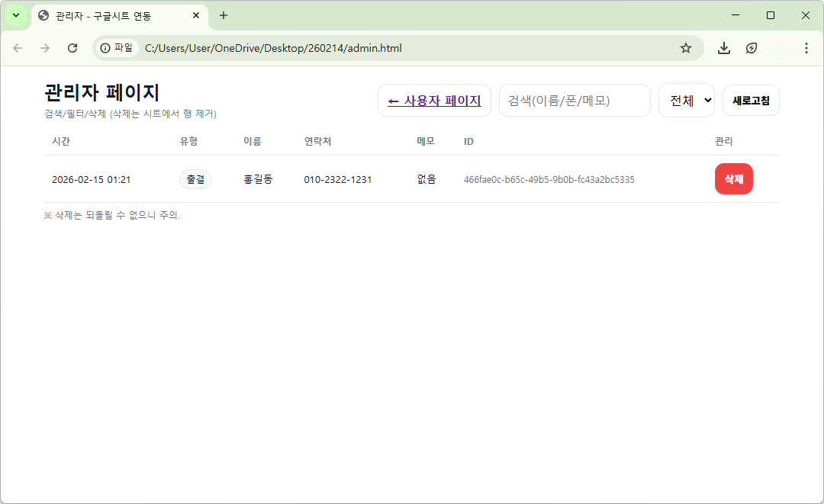Bookmark this page with the star icon

(x=685, y=48)
